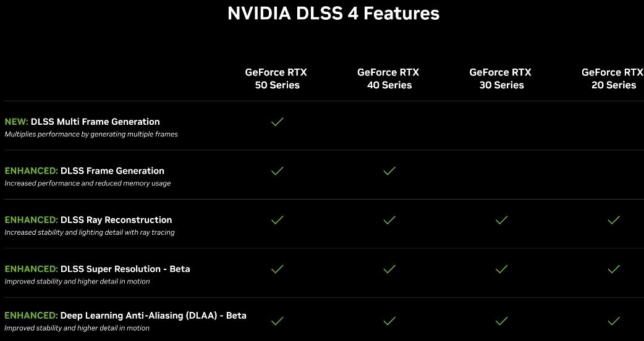Click the RTX 30 Ray Reconstruction checkmark
Viewport: 644px width, 341px height.
tap(502, 219)
